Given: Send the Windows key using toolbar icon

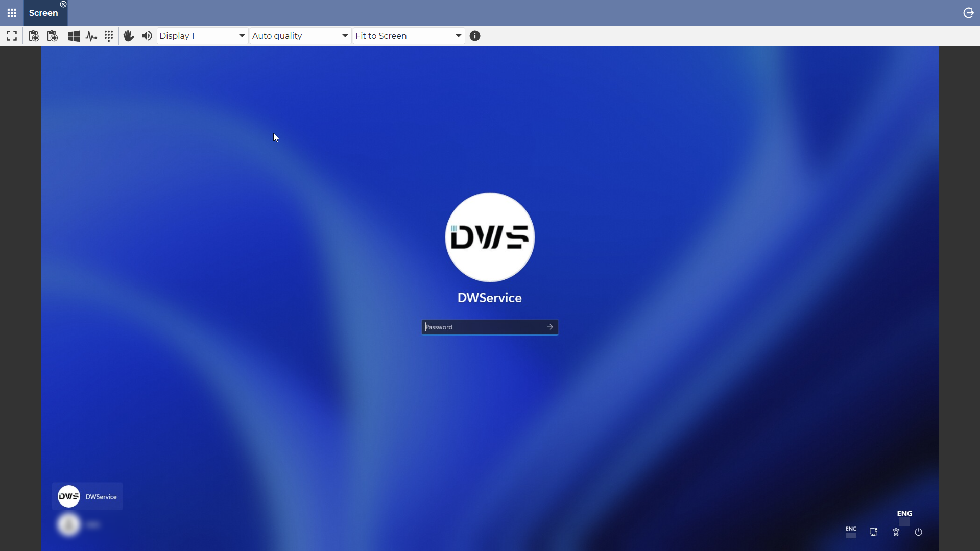Looking at the screenshot, I should (x=74, y=36).
